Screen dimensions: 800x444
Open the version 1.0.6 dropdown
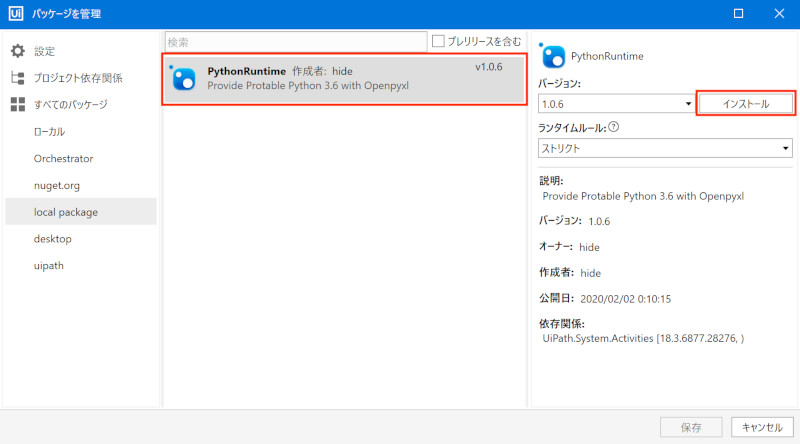tap(616, 104)
